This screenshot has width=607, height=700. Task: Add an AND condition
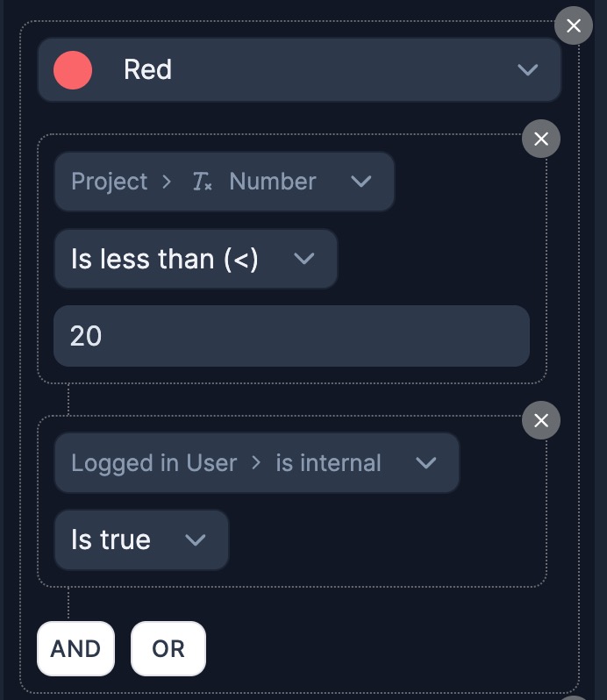(x=75, y=649)
